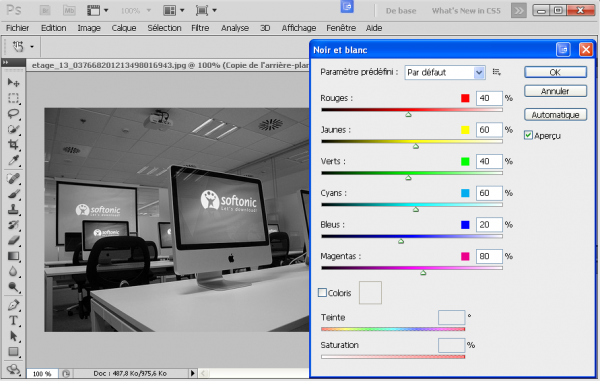Select the 3D Rotate tool
600x381 pixels.
click(13, 369)
